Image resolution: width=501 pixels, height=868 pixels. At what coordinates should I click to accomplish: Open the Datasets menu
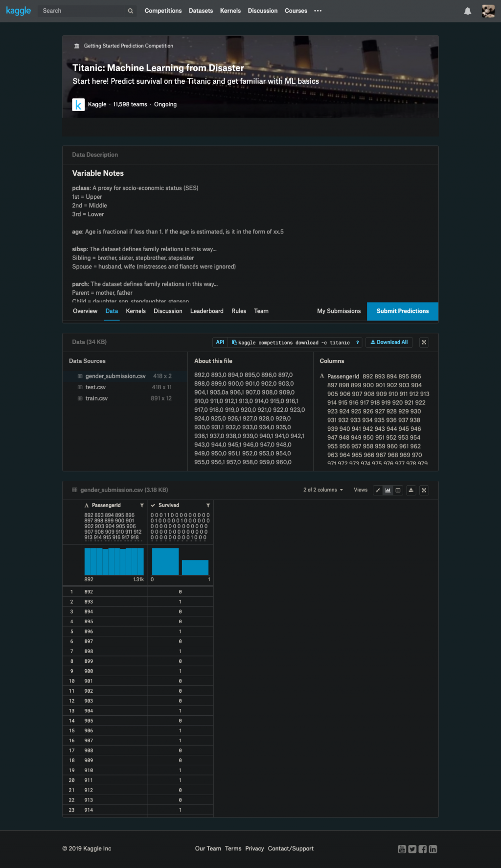pyautogui.click(x=201, y=11)
